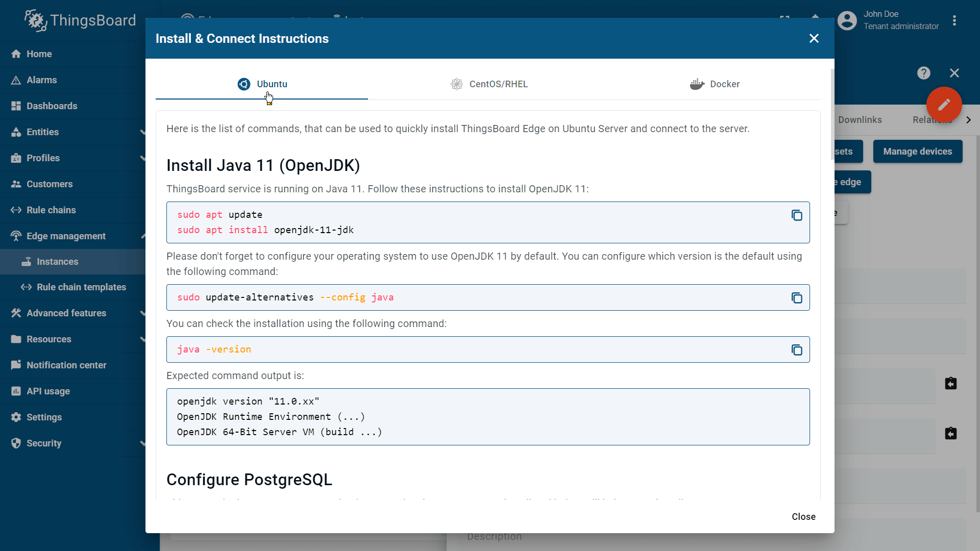Click the orange edit pencil button

[x=944, y=105]
